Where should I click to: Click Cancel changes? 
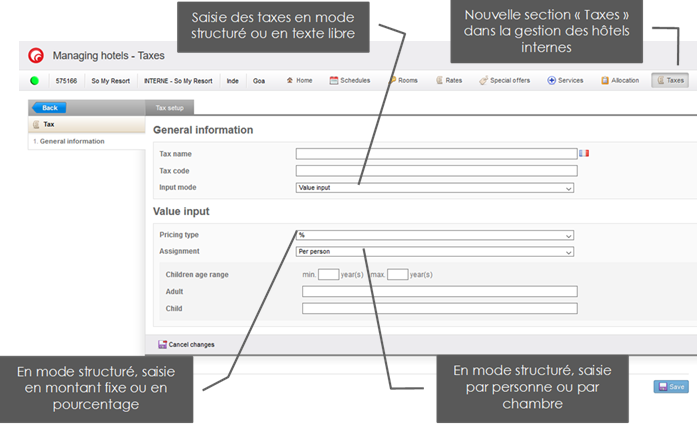(x=186, y=345)
